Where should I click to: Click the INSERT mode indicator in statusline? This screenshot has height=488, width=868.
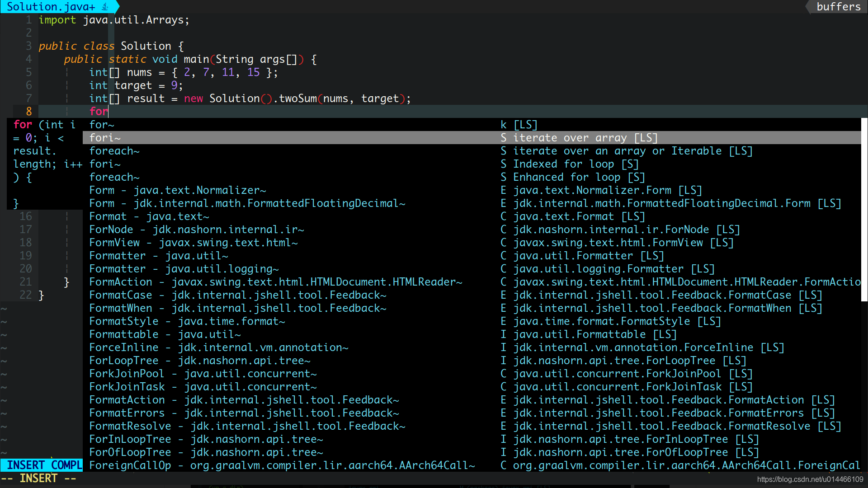pos(26,465)
